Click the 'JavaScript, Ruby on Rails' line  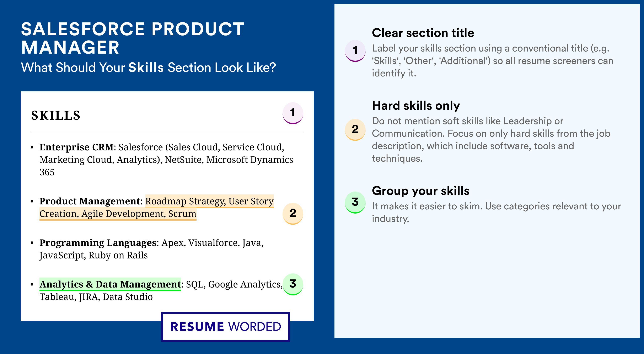93,256
